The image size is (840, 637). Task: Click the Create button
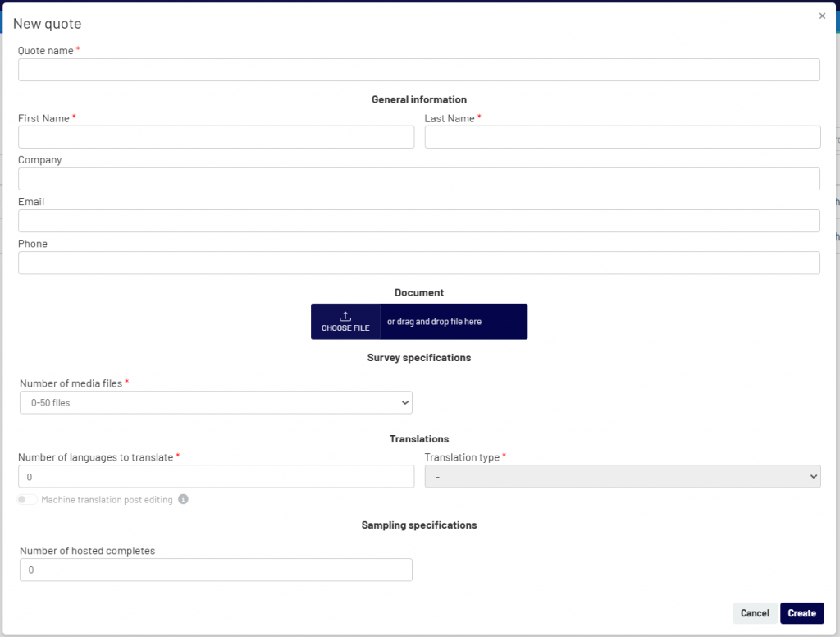[x=802, y=613]
